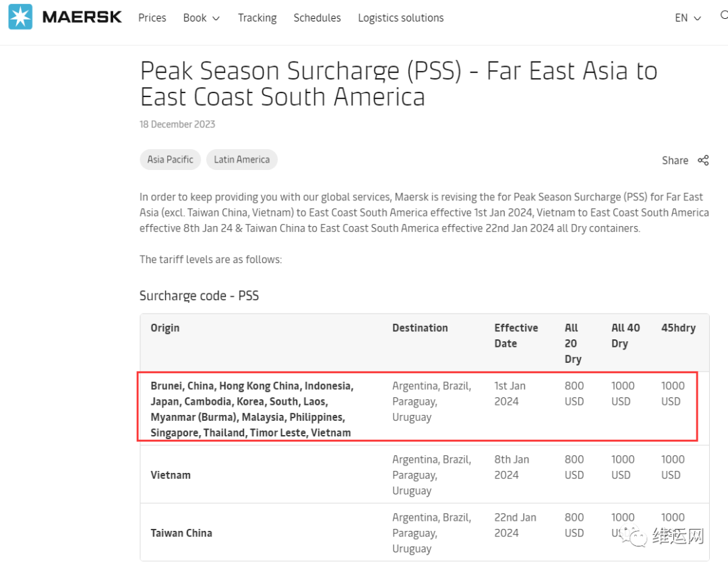728x568 pixels.
Task: Click the Origin column header
Action: pos(165,328)
